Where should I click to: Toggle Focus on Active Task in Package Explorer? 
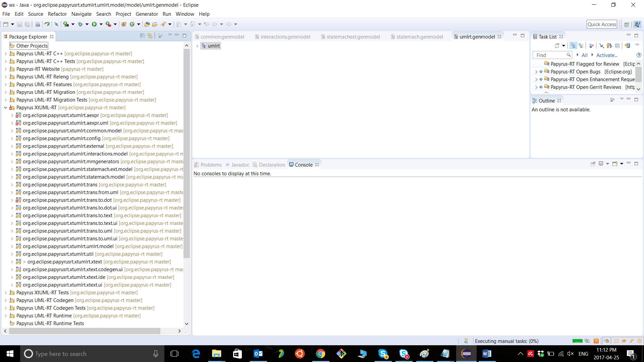pos(160,36)
